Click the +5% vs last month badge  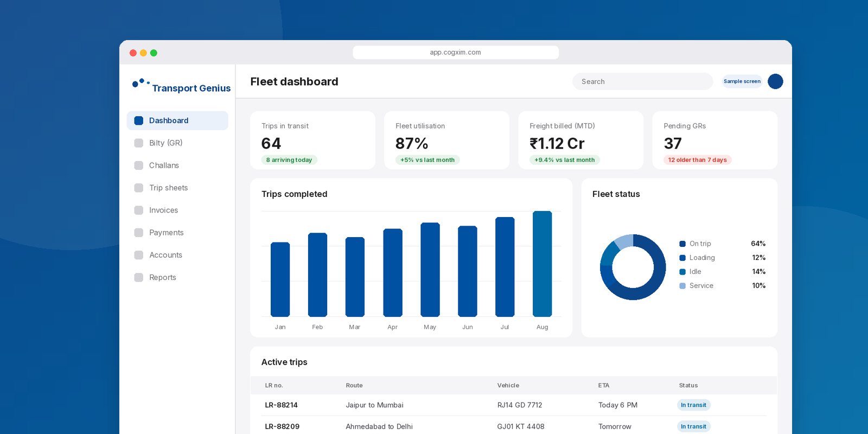click(427, 160)
